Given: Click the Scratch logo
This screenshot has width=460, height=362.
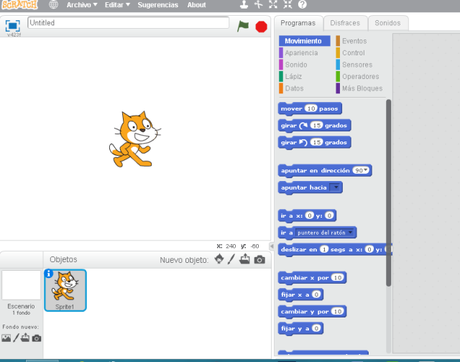Looking at the screenshot, I should pyautogui.click(x=20, y=4).
